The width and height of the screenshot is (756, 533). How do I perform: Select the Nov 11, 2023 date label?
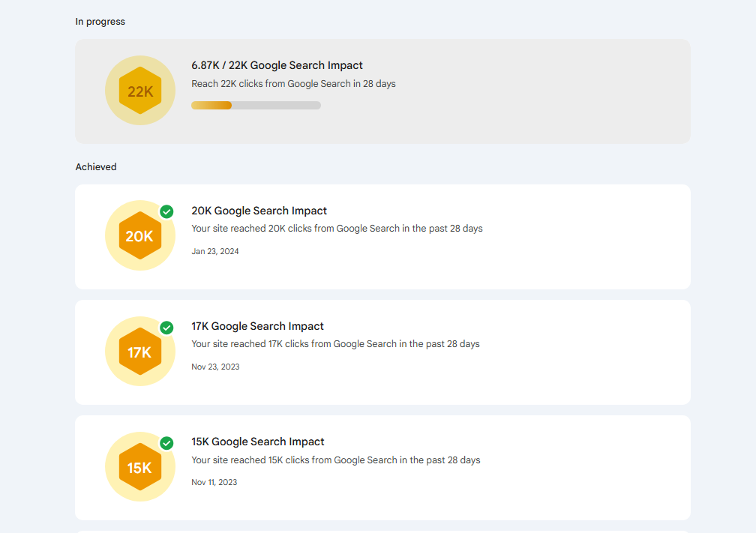(214, 482)
